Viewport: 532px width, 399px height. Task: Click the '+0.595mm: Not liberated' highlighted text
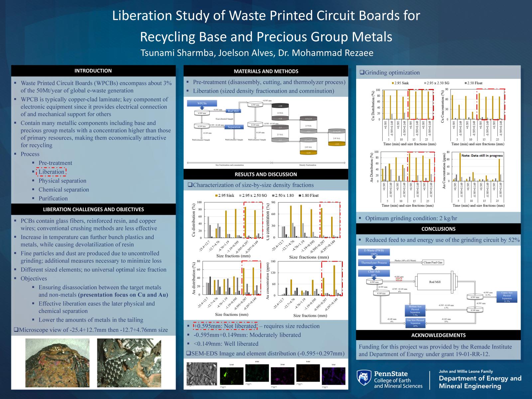(225, 326)
